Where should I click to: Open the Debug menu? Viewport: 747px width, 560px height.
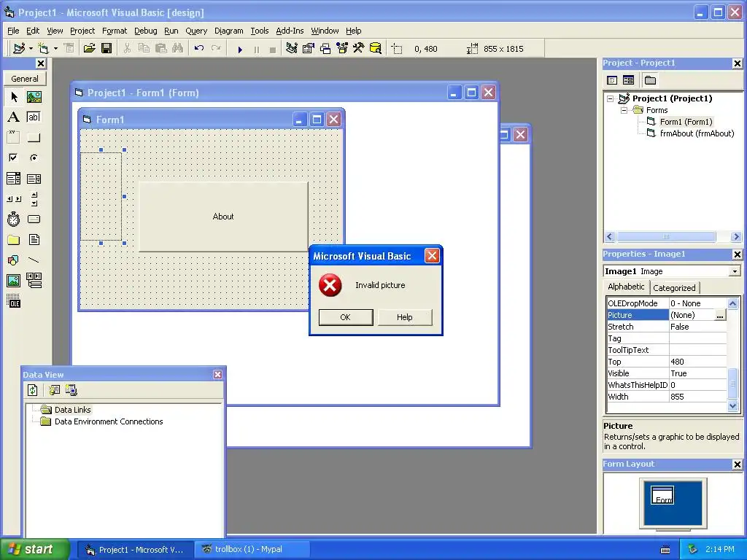pyautogui.click(x=145, y=31)
